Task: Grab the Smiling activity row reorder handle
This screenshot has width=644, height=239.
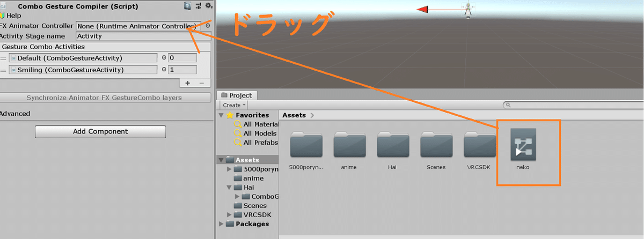Action: (x=4, y=70)
